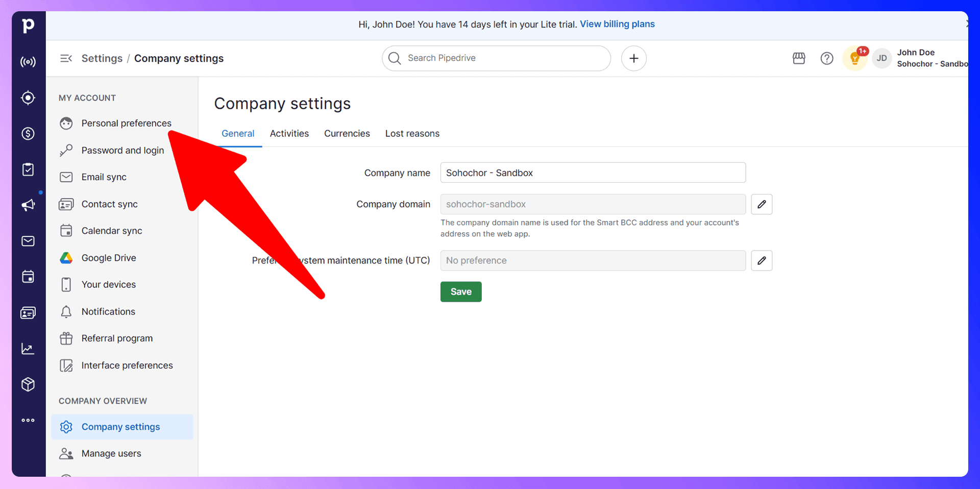Screen dimensions: 980x489
Task: Follow the View billing plans link
Action: (617, 24)
